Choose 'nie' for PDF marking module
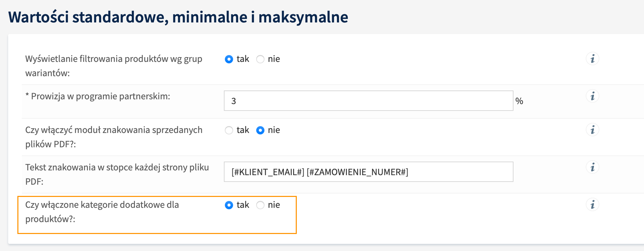Screen dimensions: 644x251 click(x=260, y=130)
